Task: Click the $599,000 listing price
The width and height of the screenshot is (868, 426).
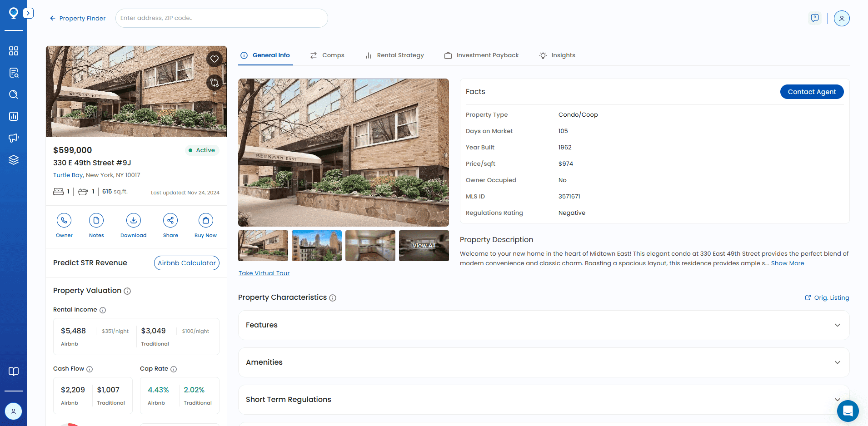Action: click(x=73, y=150)
